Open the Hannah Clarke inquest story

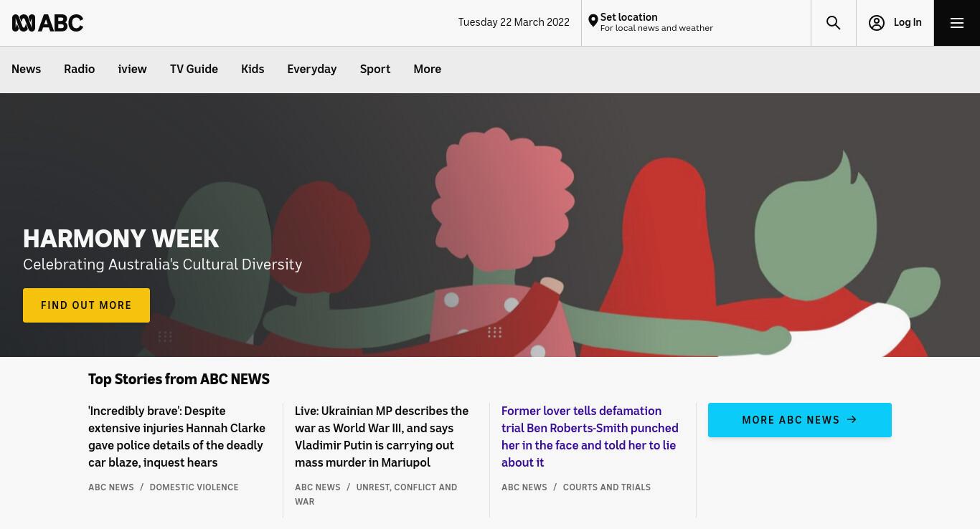pyautogui.click(x=177, y=437)
